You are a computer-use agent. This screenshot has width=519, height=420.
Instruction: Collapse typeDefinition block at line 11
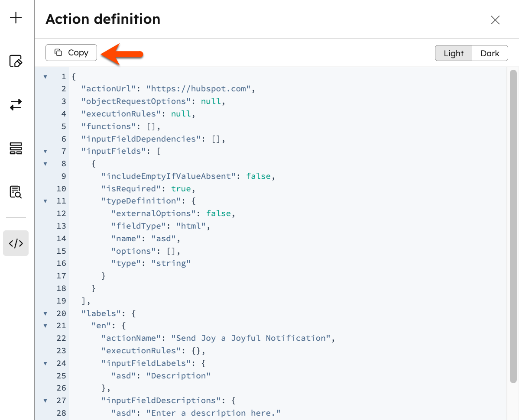tap(45, 201)
